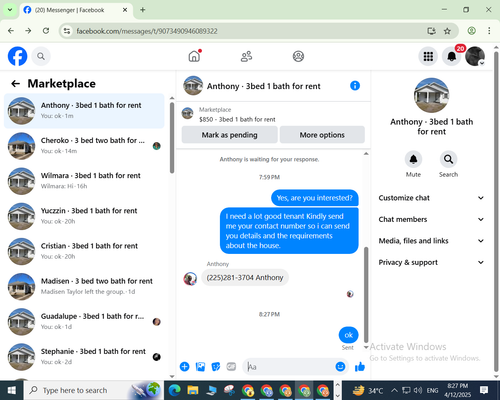The width and height of the screenshot is (500, 400).
Task: Jump to latest message down arrow
Action: 366,347
